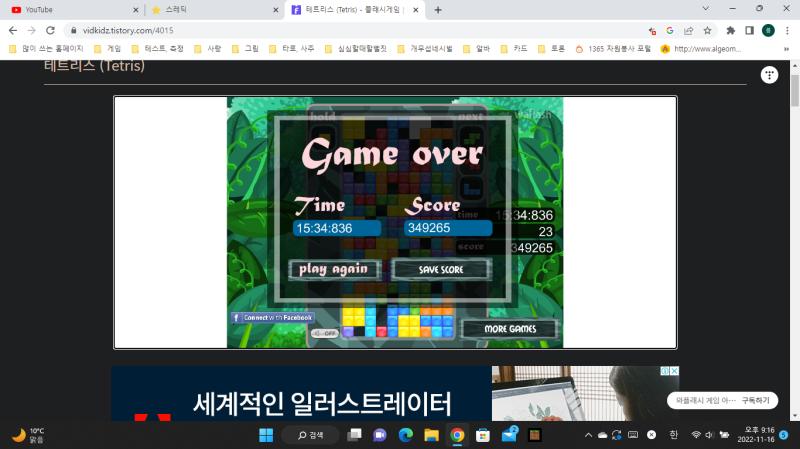800x449 pixels.
Task: Open the 알바 bookmark folder
Action: [477, 49]
